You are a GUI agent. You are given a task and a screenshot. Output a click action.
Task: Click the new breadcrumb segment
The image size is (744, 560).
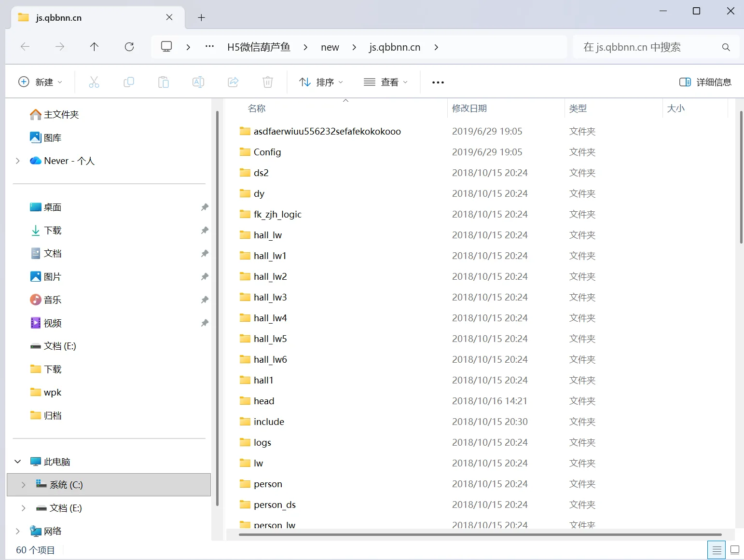[x=330, y=47]
